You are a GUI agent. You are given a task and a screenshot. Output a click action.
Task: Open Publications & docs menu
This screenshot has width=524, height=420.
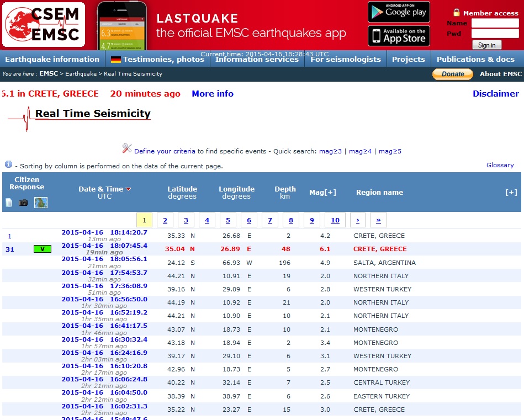tap(475, 59)
